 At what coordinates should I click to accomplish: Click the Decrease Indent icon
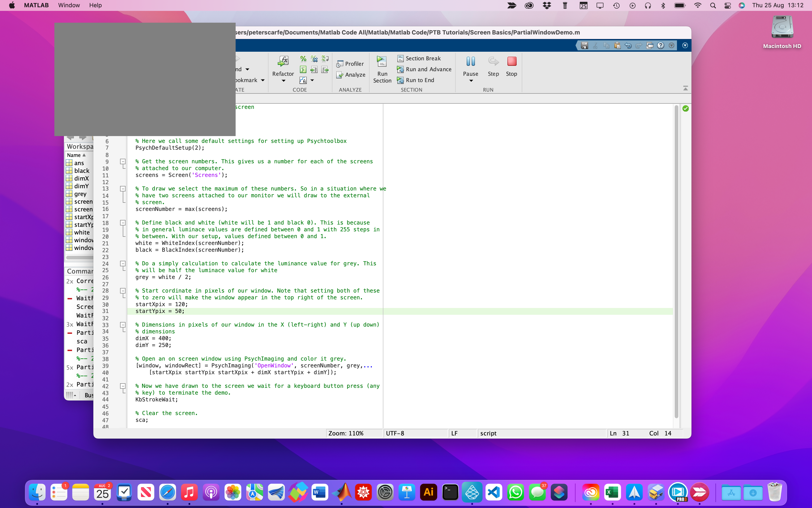pos(325,70)
